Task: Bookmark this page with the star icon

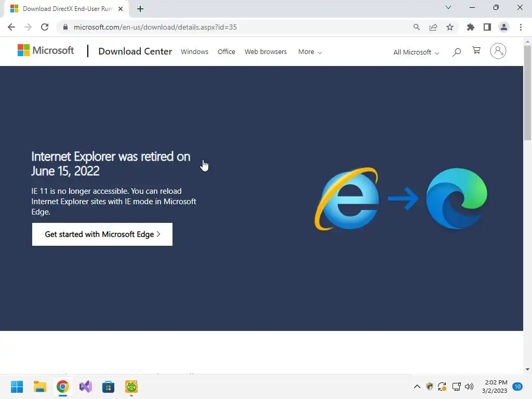Action: [450, 27]
